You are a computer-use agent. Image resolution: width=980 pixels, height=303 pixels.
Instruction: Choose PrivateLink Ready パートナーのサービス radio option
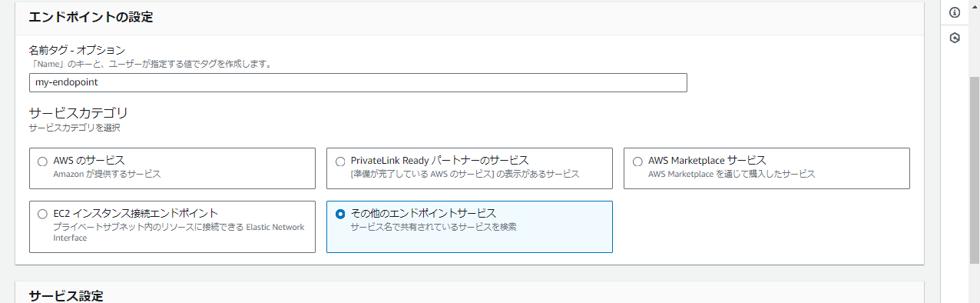340,161
